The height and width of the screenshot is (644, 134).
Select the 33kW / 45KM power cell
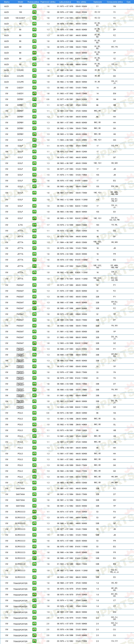click(81, 140)
